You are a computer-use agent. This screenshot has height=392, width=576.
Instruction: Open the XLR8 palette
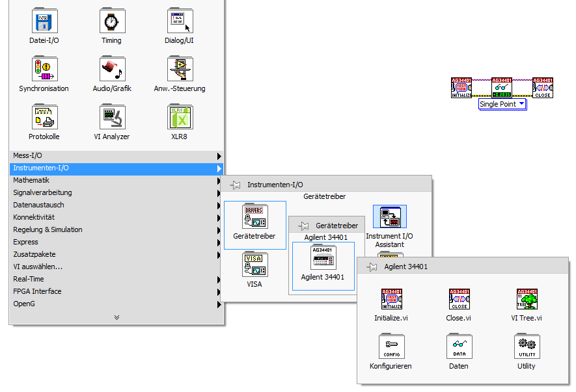click(180, 117)
